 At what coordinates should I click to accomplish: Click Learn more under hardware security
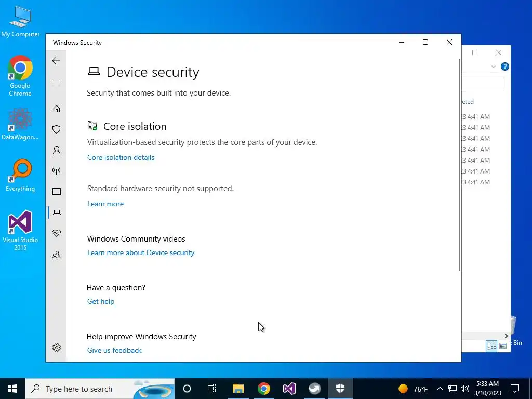coord(105,204)
